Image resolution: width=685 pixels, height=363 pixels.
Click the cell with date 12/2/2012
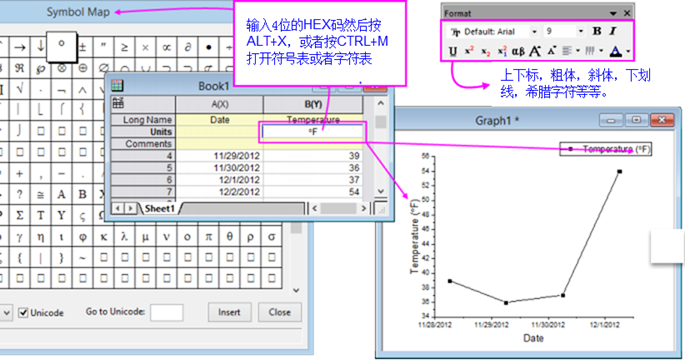(x=220, y=192)
